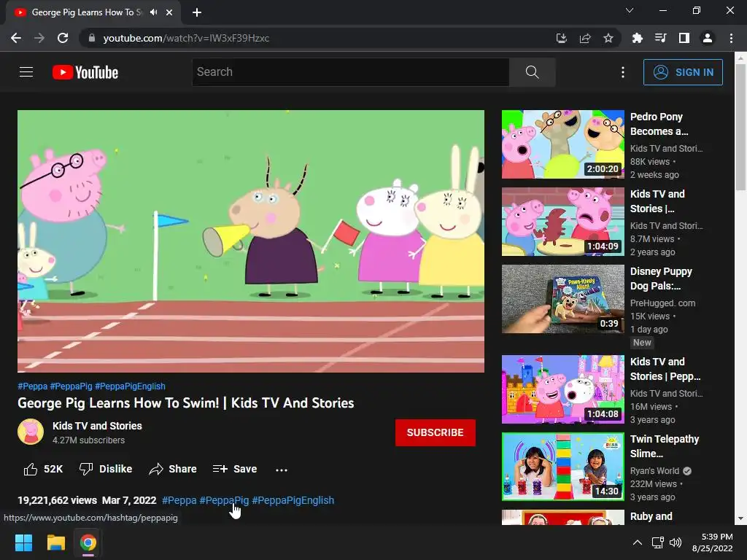
Task: Share the video using Share button
Action: pyautogui.click(x=173, y=469)
